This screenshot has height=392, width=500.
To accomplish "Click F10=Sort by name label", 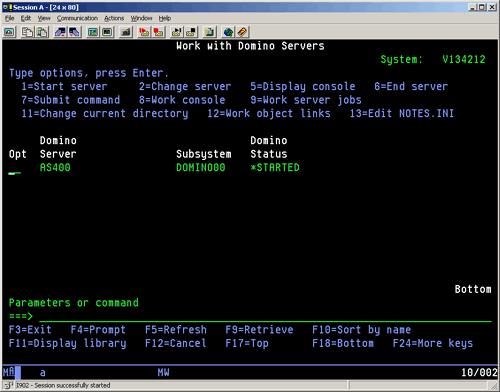I will point(362,330).
